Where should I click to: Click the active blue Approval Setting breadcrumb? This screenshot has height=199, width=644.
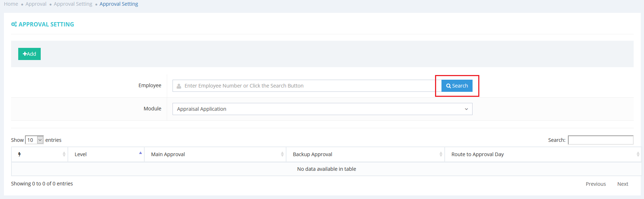[x=119, y=4]
